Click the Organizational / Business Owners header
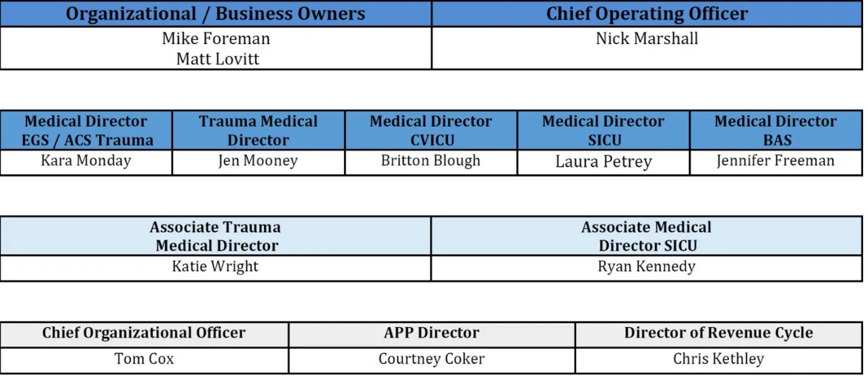868x376 pixels. [216, 14]
